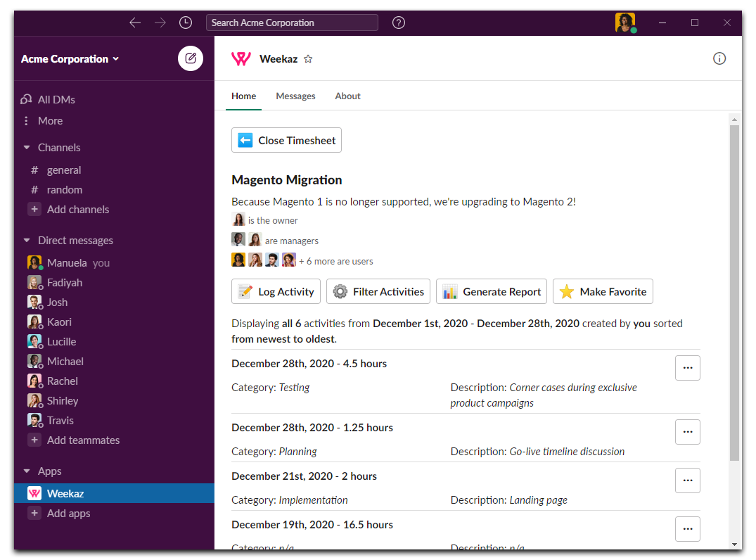Open your own DM labeled Manuela

pos(114,263)
